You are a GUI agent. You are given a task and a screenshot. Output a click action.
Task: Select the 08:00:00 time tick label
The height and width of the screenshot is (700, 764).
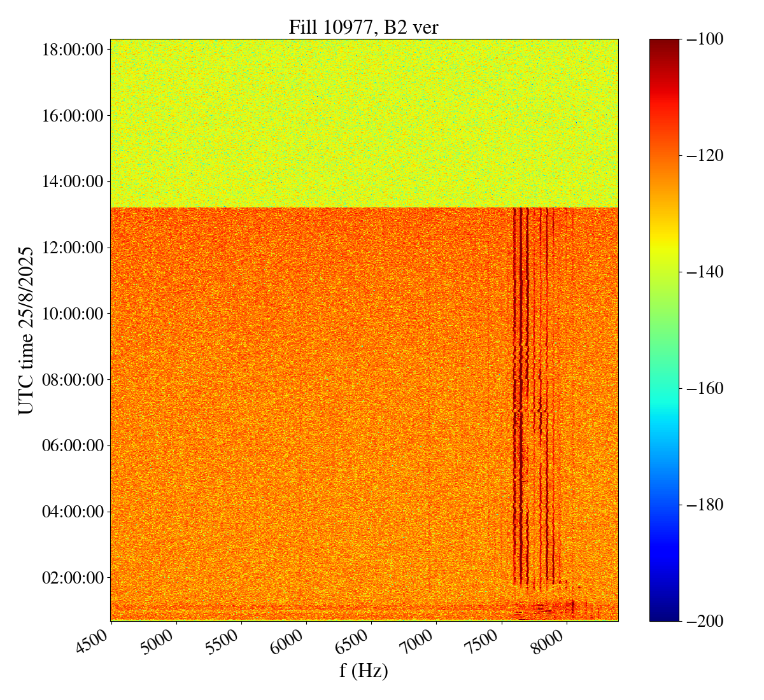coord(73,380)
